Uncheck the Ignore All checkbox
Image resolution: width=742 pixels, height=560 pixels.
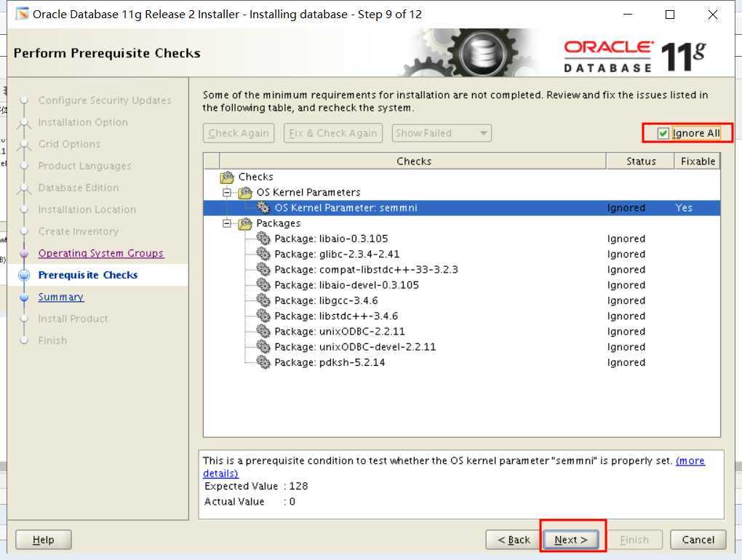pyautogui.click(x=663, y=133)
